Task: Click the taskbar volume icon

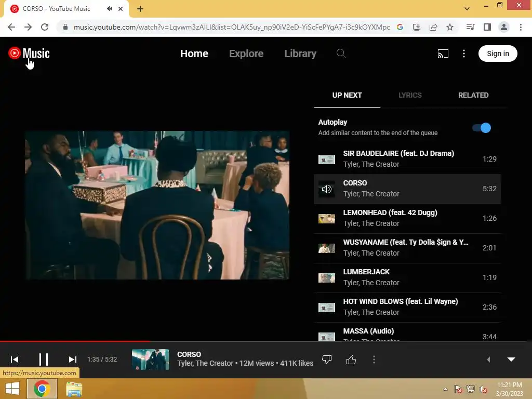Action: [x=483, y=389]
